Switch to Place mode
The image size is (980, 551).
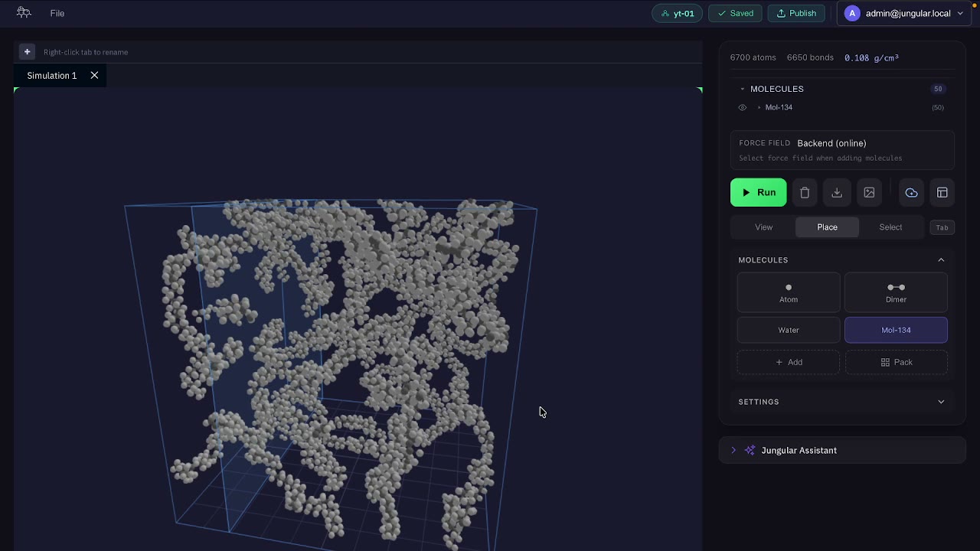(x=827, y=227)
